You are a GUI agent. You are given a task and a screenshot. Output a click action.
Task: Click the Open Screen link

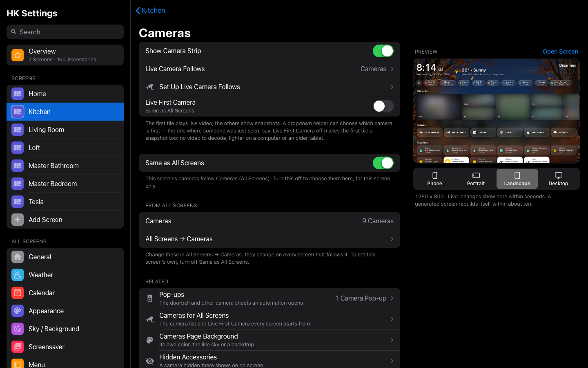560,52
